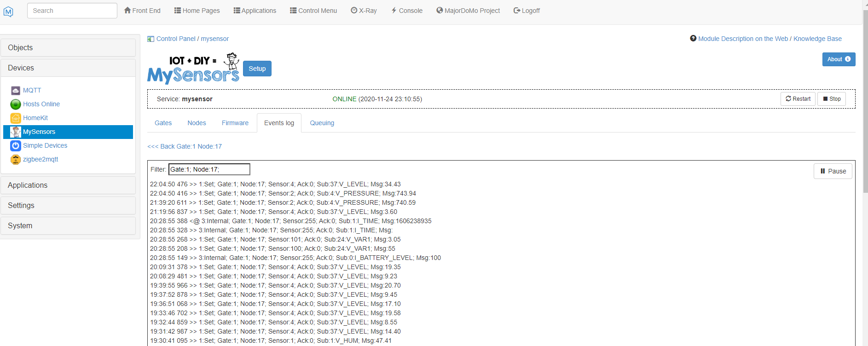The width and height of the screenshot is (868, 346).
Task: Pause the events log
Action: pyautogui.click(x=833, y=171)
